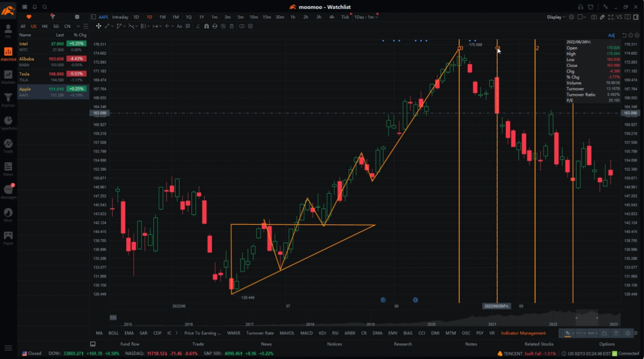
Task: Open the Paperfolio sidebar section
Action: pyautogui.click(x=8, y=123)
